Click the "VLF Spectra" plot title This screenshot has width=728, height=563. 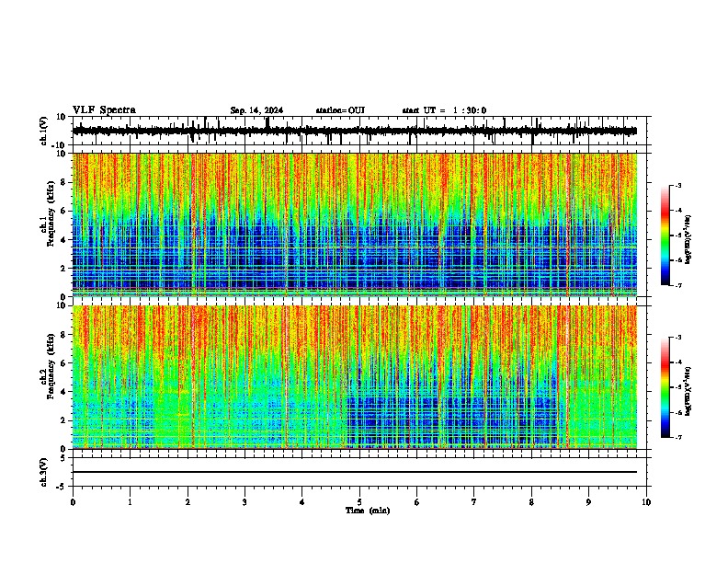point(104,110)
